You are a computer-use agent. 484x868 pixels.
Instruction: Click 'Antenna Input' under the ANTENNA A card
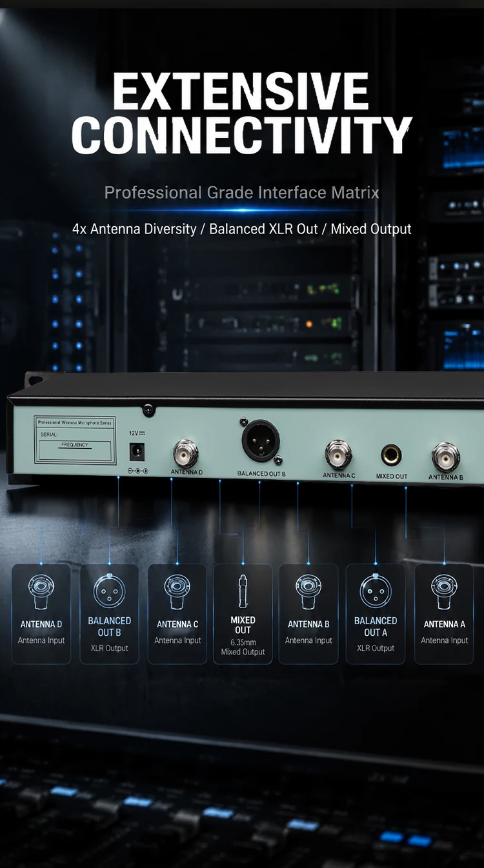pos(445,640)
